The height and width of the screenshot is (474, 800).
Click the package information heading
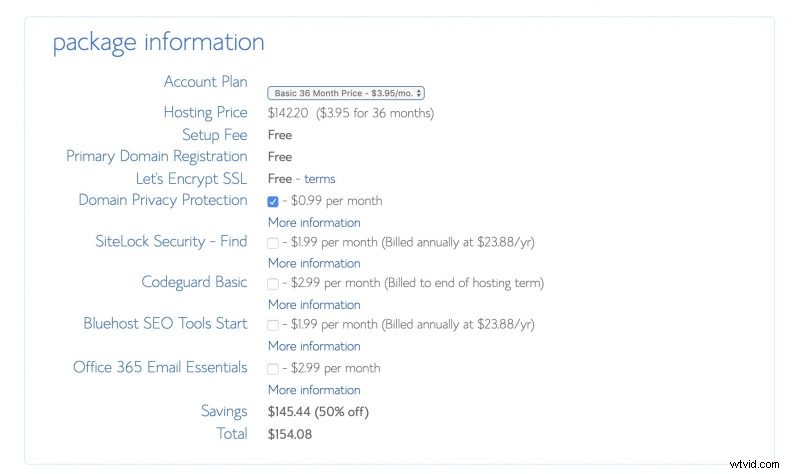click(x=158, y=42)
